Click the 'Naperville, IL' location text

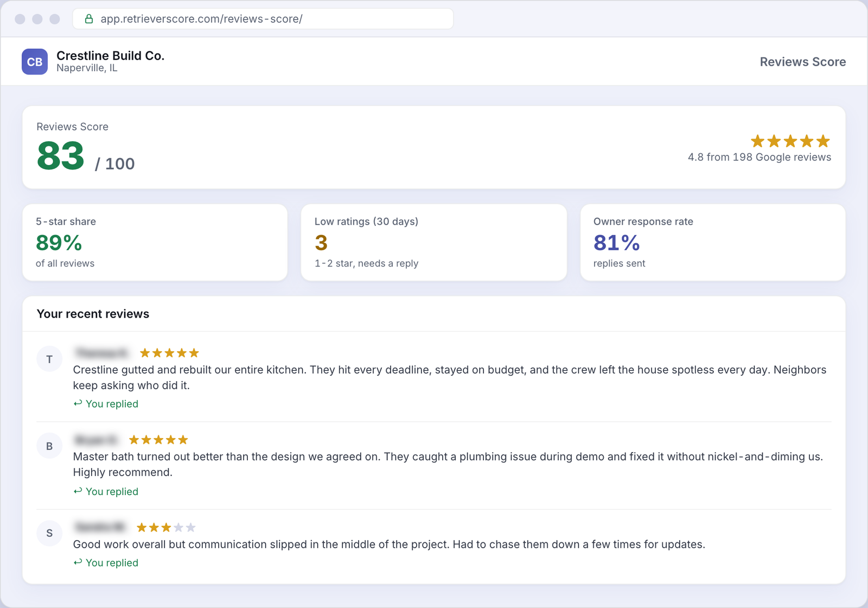(x=87, y=68)
